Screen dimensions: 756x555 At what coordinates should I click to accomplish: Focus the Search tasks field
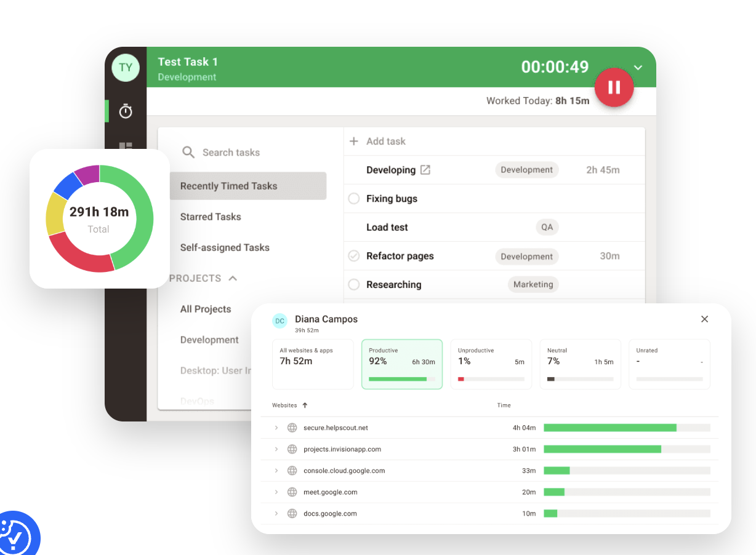click(x=231, y=152)
